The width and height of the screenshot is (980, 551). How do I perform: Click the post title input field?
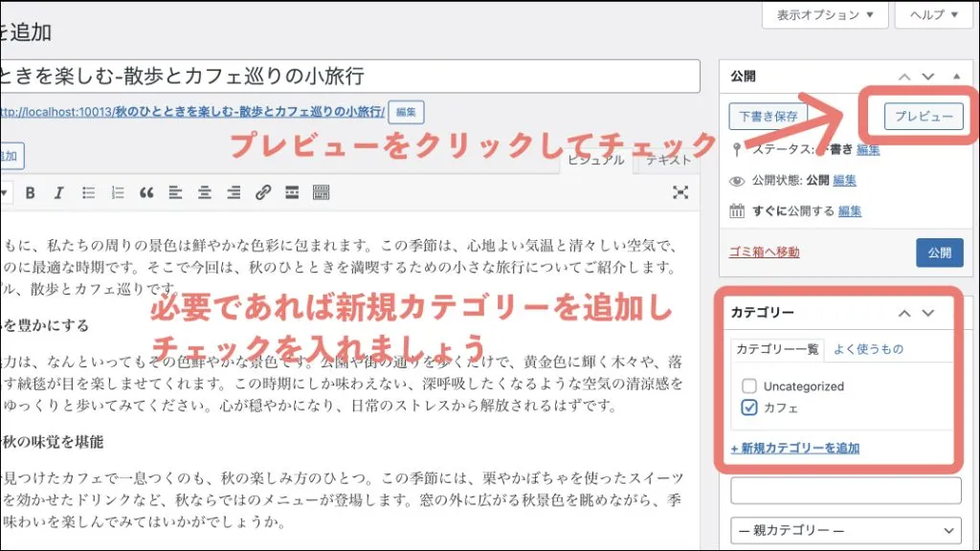[348, 77]
